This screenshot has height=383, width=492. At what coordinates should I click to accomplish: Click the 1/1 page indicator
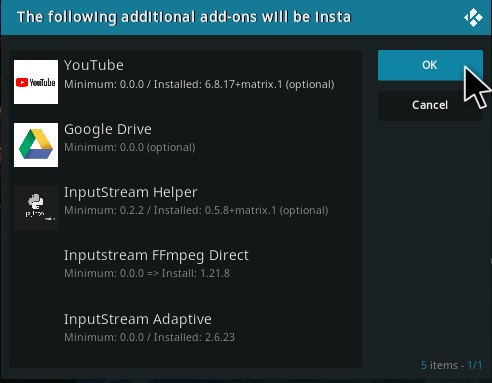[475, 365]
